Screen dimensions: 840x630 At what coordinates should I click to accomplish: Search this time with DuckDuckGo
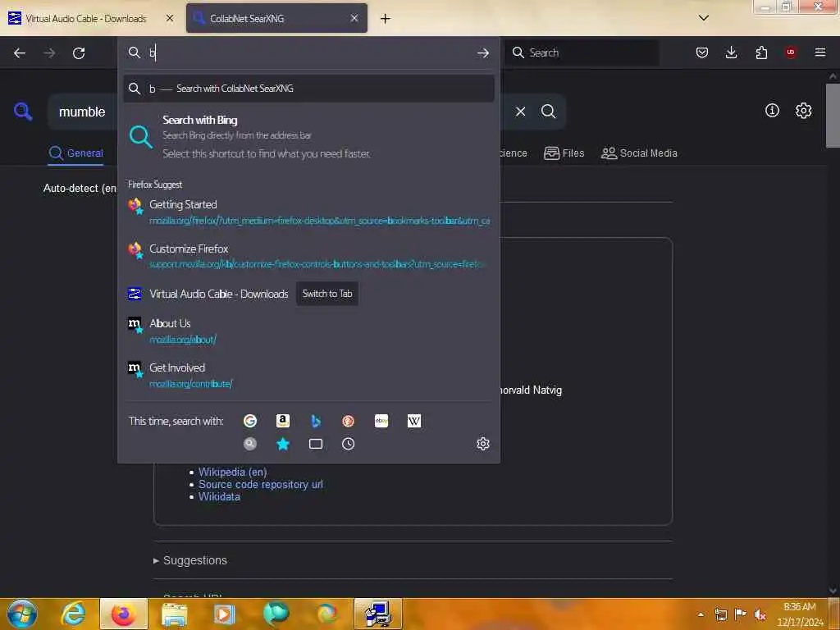coord(348,421)
